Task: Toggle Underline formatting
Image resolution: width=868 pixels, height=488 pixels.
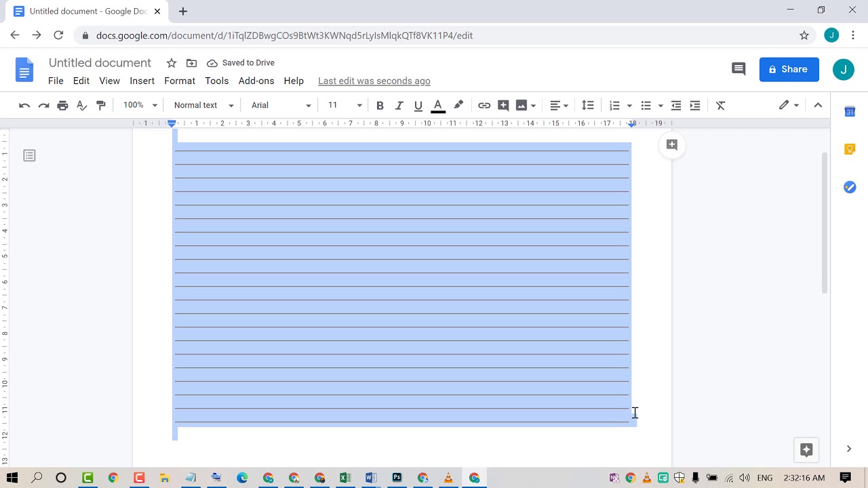Action: [418, 105]
